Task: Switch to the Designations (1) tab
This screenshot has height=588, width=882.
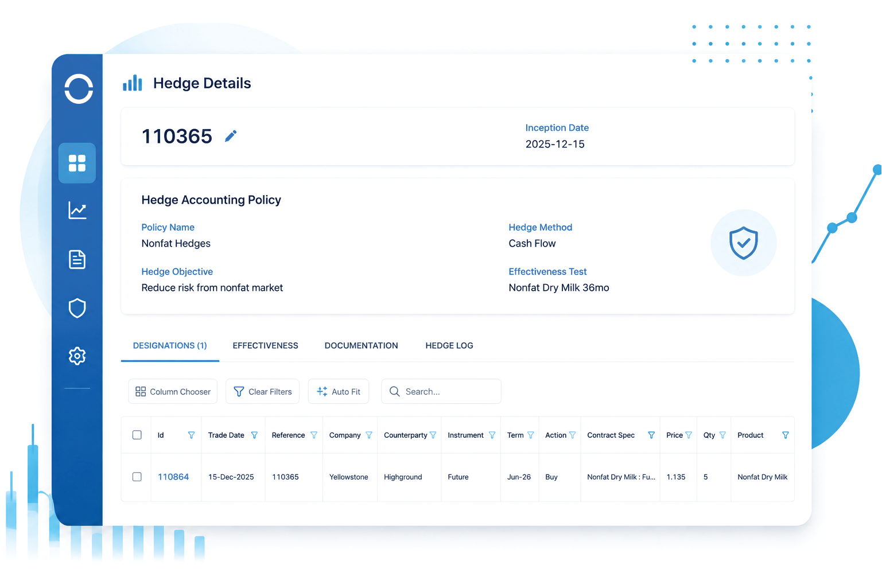Action: coord(170,346)
